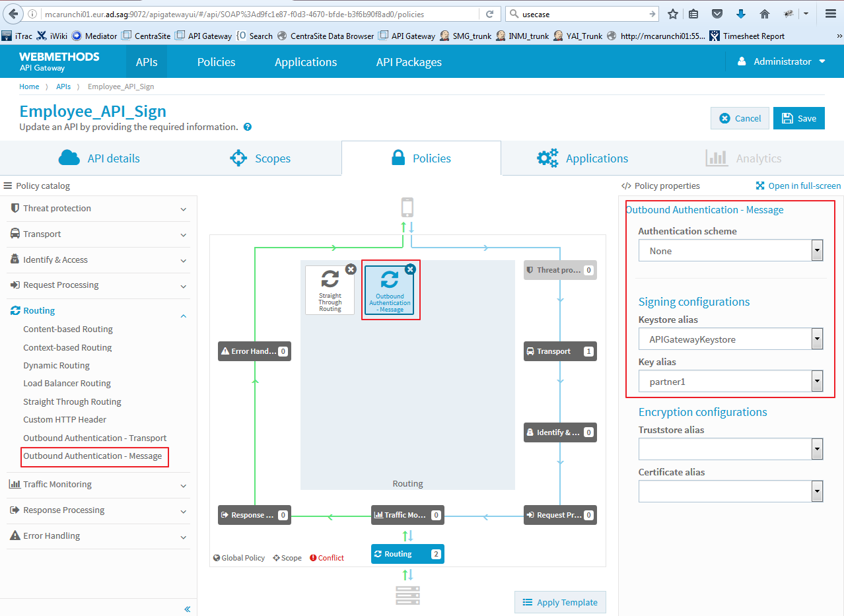Open the browser hamburger menu

[x=831, y=14]
